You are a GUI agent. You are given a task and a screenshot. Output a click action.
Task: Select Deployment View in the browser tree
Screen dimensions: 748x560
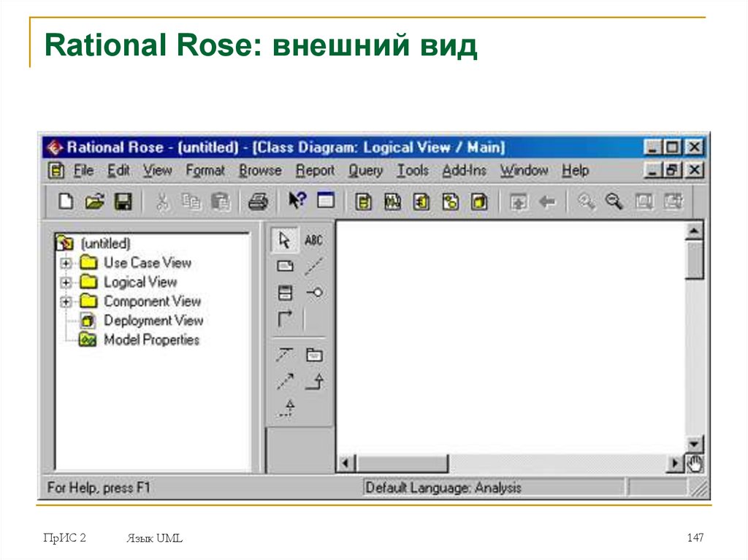153,321
